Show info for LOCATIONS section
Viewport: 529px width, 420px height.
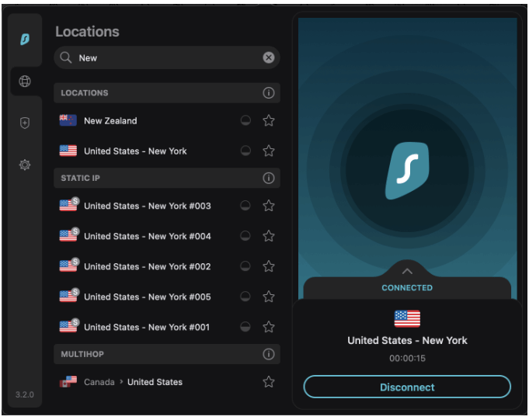(x=269, y=92)
